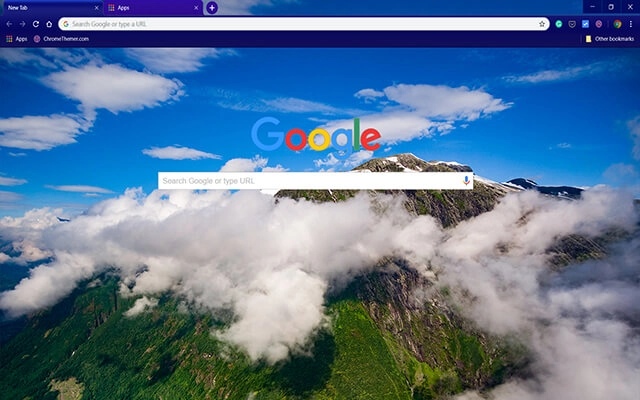Viewport: 640px width, 400px height.
Task: Bookmark this page with the star icon
Action: (x=542, y=24)
